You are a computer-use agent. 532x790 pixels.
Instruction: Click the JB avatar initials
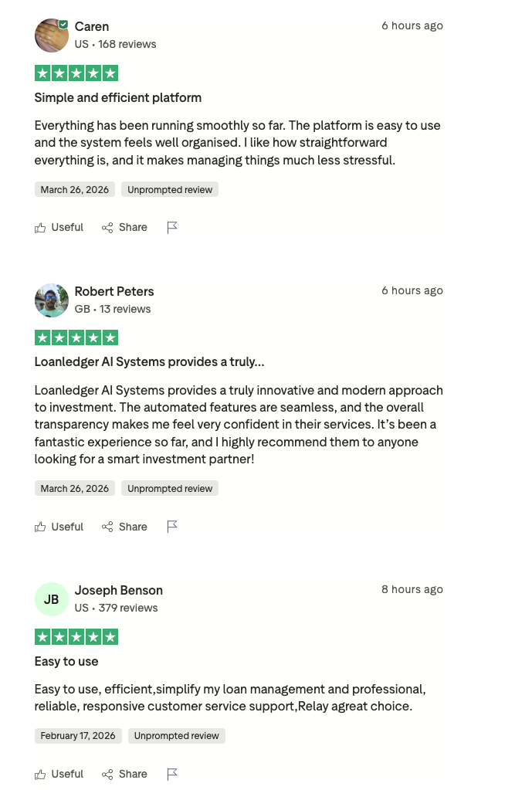[52, 599]
